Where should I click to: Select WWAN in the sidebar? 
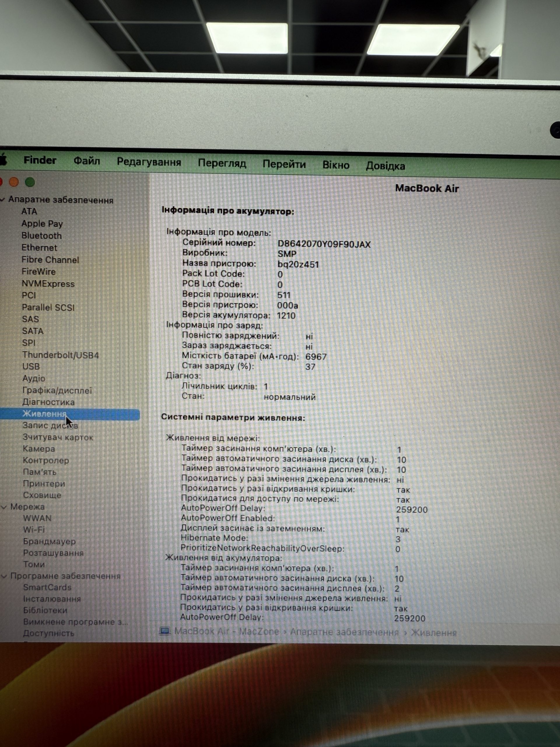pyautogui.click(x=37, y=518)
